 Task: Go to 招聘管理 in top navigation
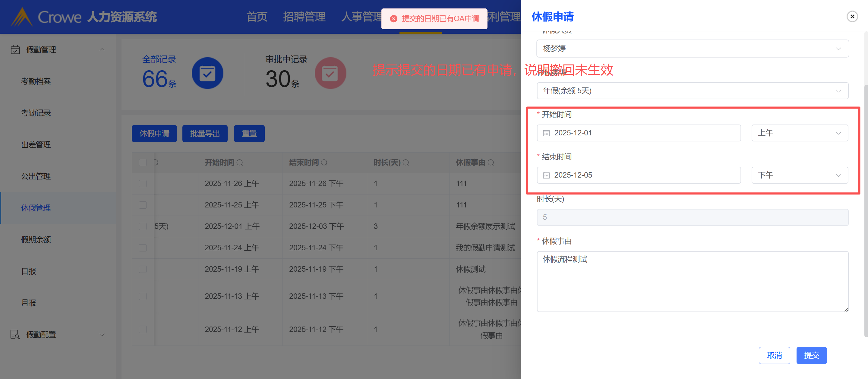coord(304,17)
